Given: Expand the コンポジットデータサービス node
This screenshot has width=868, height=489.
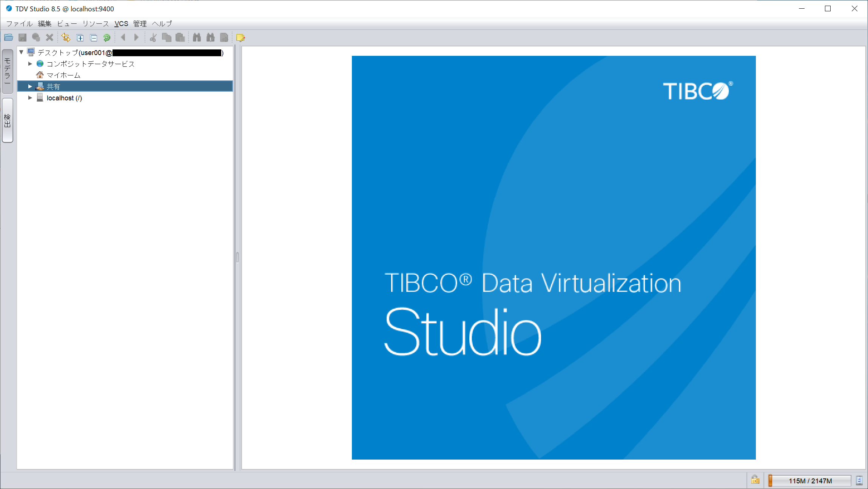Looking at the screenshot, I should [30, 64].
